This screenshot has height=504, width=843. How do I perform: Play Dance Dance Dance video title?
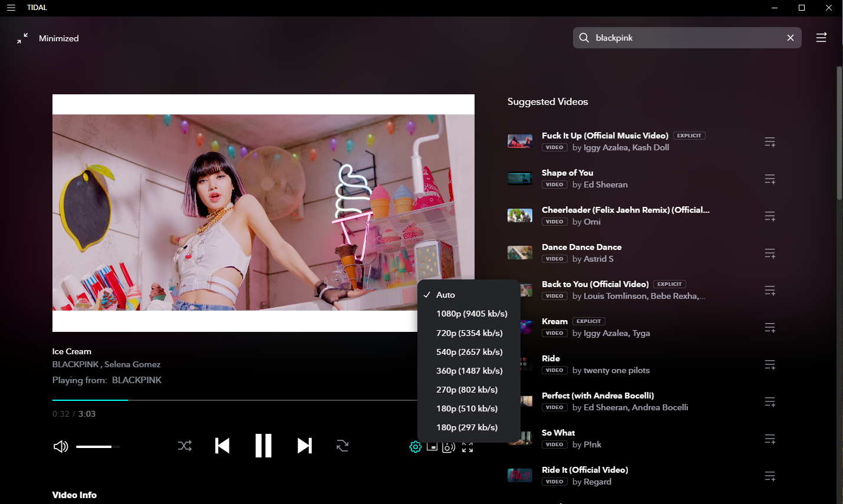(582, 247)
